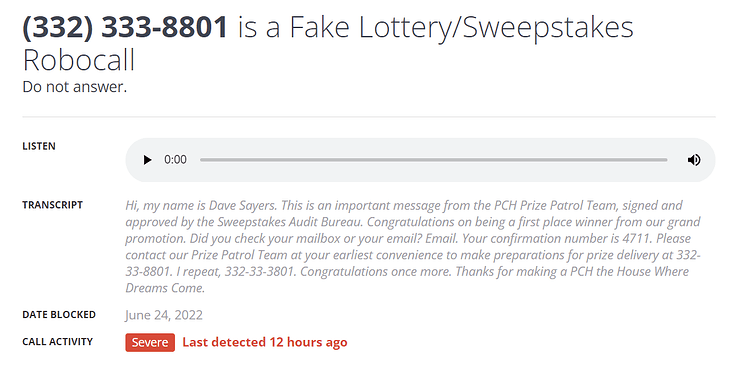Click the audio player seek bar
The height and width of the screenshot is (369, 750).
coord(433,160)
